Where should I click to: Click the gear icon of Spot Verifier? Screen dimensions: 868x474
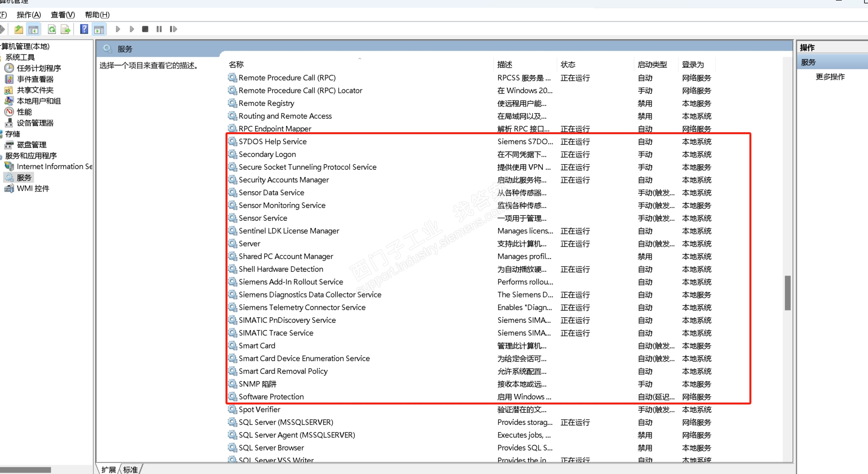232,409
